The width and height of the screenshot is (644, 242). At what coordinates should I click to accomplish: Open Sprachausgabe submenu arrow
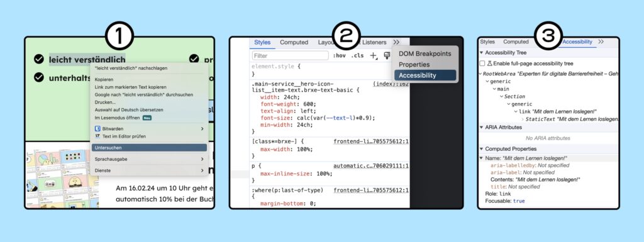(x=202, y=159)
